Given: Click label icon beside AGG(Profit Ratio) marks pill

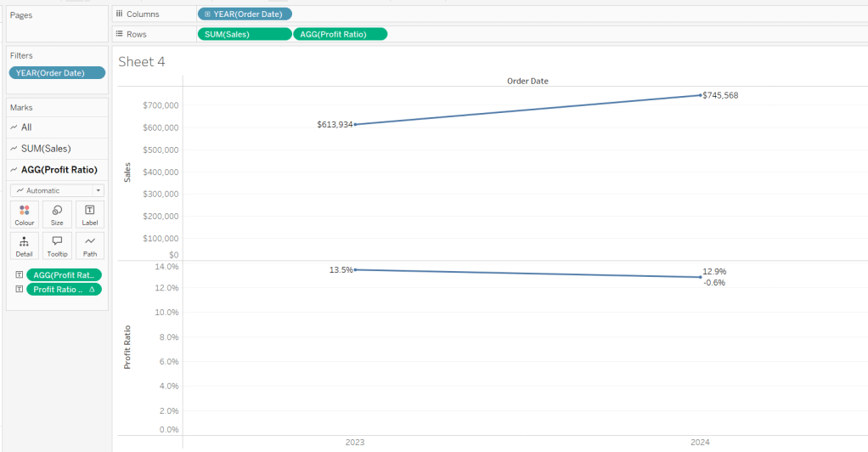Looking at the screenshot, I should tap(19, 274).
